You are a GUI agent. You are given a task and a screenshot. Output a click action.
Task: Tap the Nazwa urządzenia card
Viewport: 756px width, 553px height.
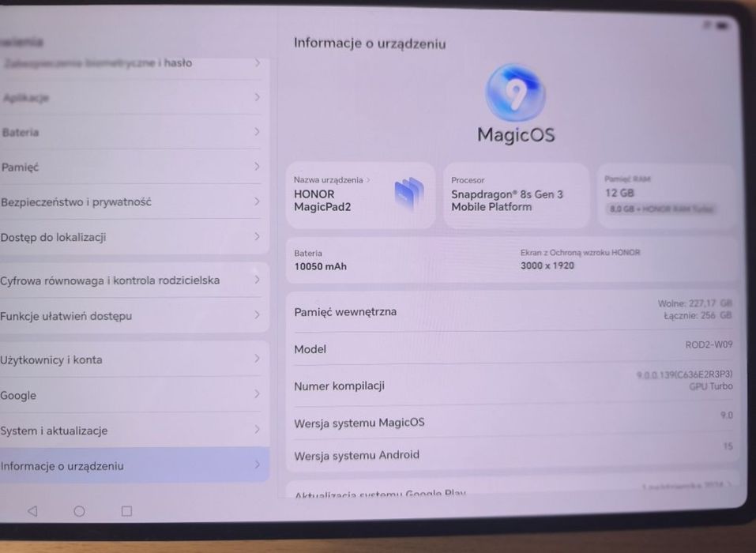pos(361,195)
